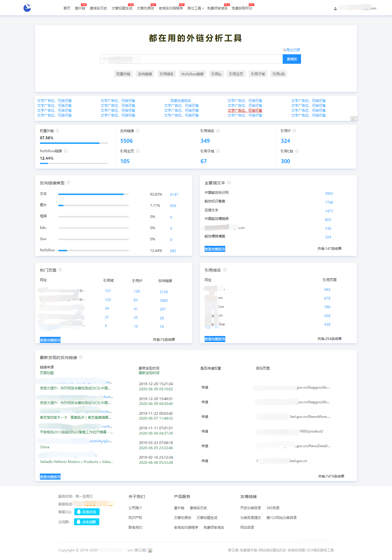Click the domain search input field
This screenshot has width=392, height=560.
[191, 59]
